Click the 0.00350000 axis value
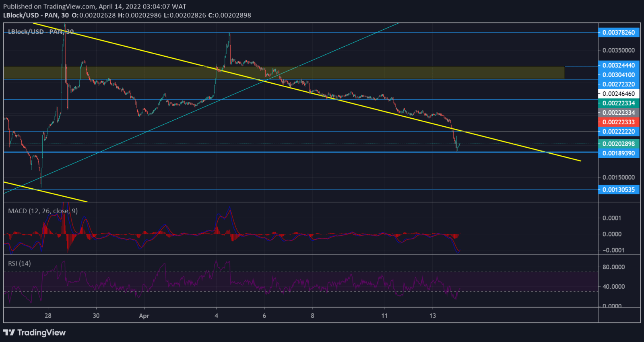 click(x=619, y=50)
